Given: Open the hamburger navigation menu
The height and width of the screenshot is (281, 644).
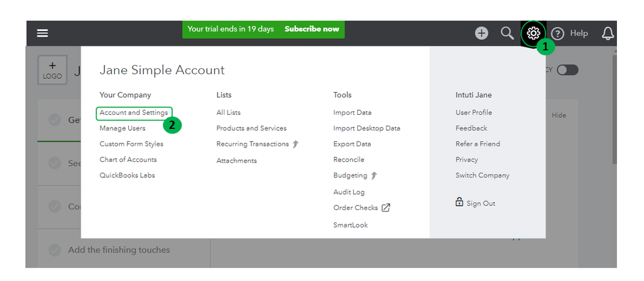Looking at the screenshot, I should coord(43,34).
